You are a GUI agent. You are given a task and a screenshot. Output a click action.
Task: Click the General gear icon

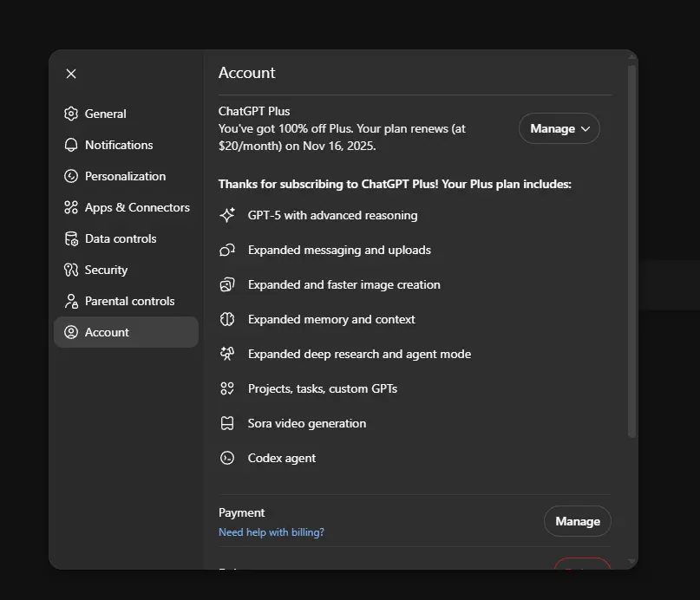[x=71, y=114]
